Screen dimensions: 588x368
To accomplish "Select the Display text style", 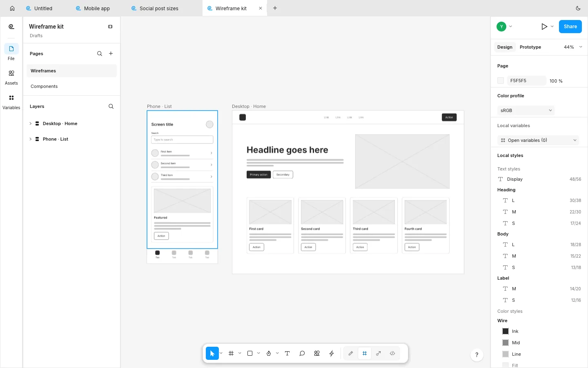I will pyautogui.click(x=539, y=179).
